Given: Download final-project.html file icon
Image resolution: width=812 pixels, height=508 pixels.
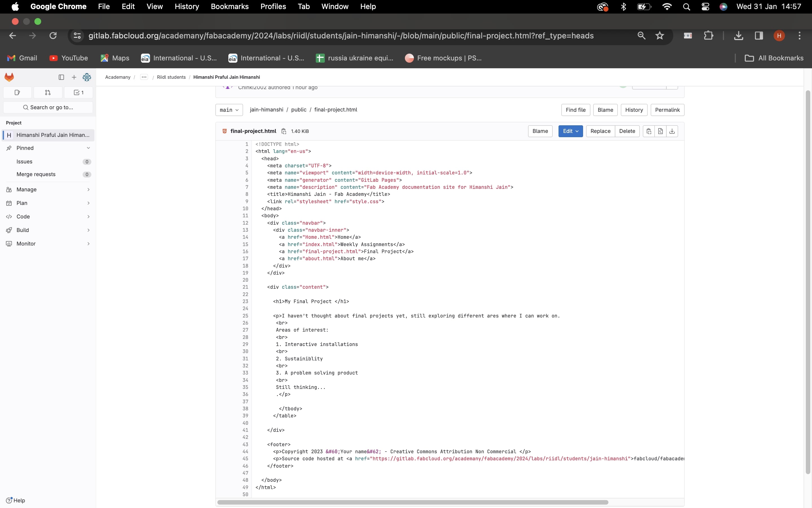Looking at the screenshot, I should [x=672, y=131].
